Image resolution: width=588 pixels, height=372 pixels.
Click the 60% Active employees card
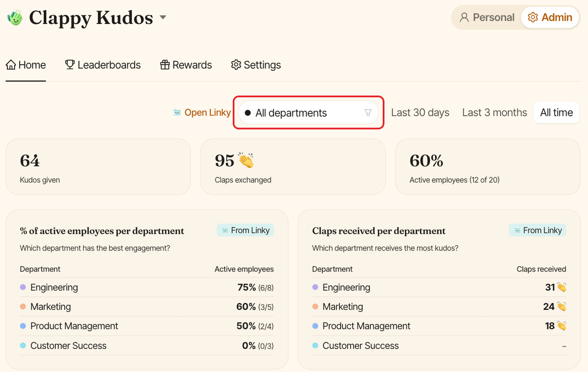point(488,167)
